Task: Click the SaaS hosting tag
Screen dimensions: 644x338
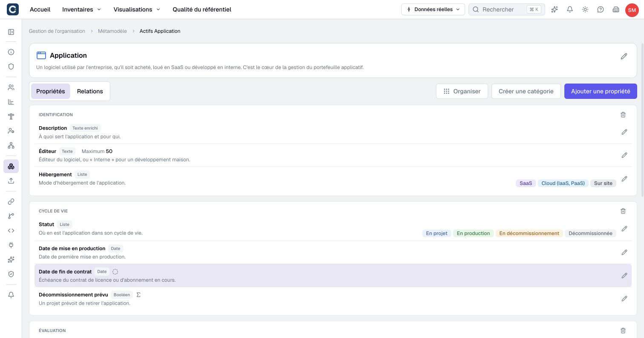Action: 526,183
